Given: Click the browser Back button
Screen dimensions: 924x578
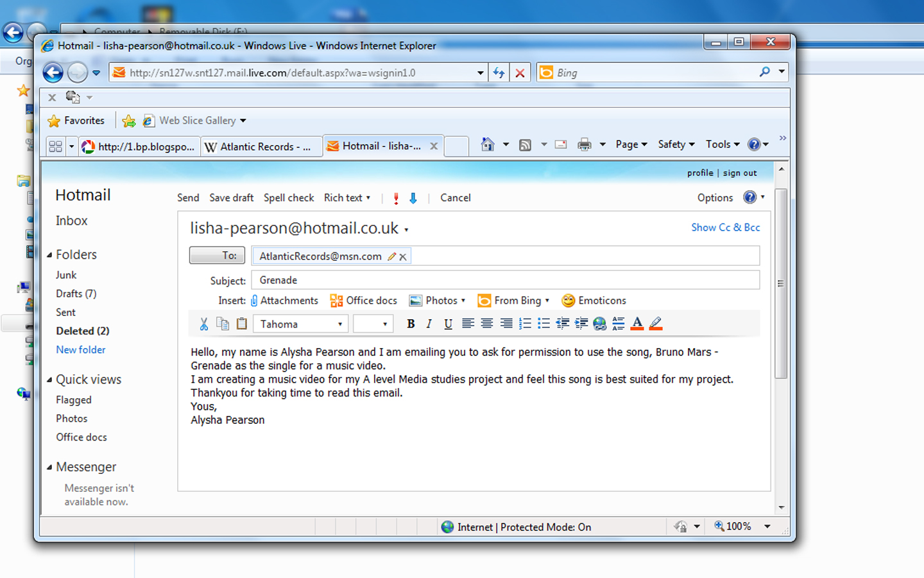Looking at the screenshot, I should 53,73.
